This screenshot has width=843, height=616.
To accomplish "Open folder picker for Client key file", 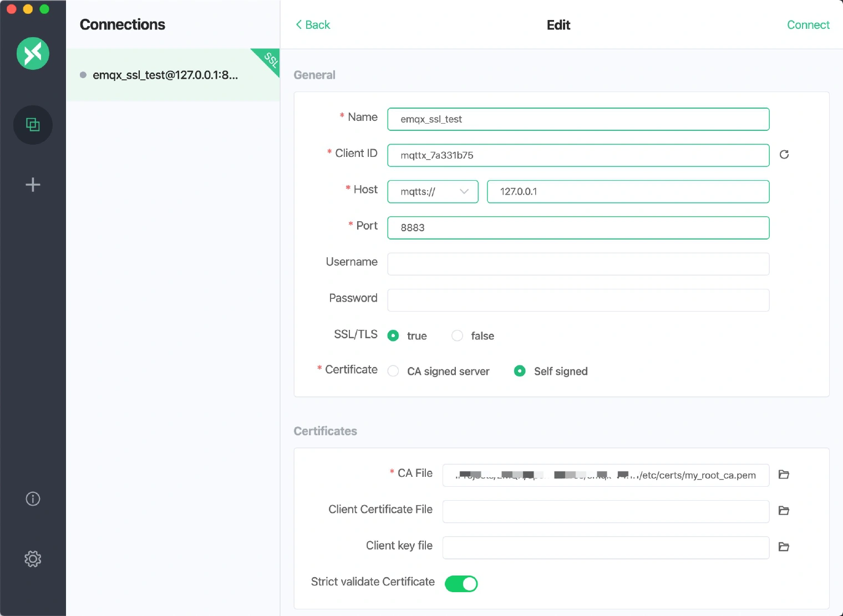I will (784, 547).
